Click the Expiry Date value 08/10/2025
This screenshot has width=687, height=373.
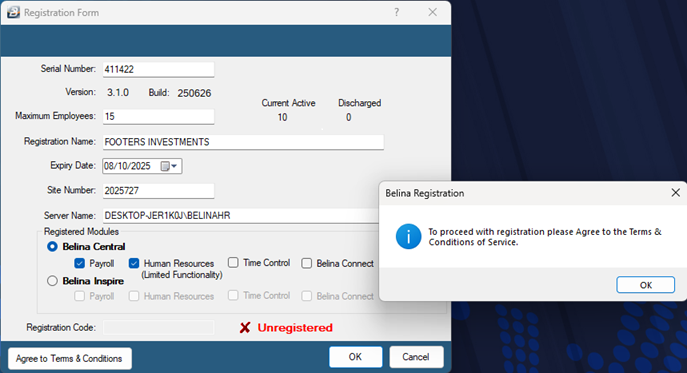[127, 166]
